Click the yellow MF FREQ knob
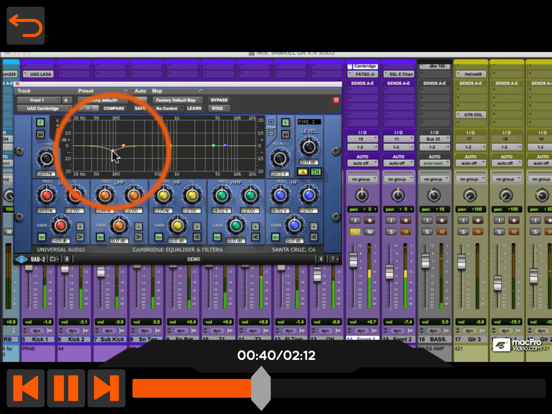The width and height of the screenshot is (552, 414). tap(163, 195)
